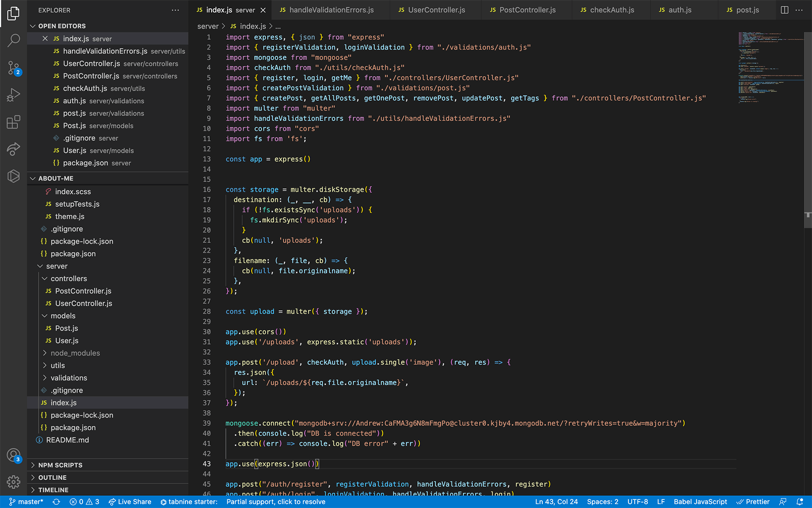
Task: Switch to PostController.js tab
Action: 526,10
